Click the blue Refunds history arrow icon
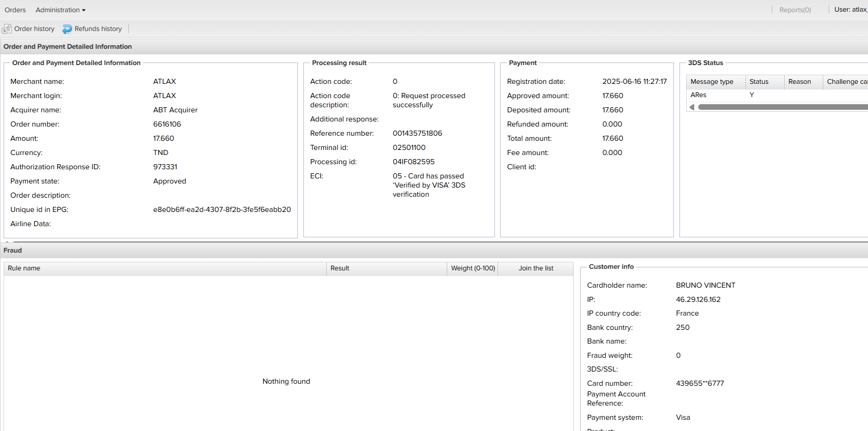Viewport: 868px width, 431px height. (67, 29)
